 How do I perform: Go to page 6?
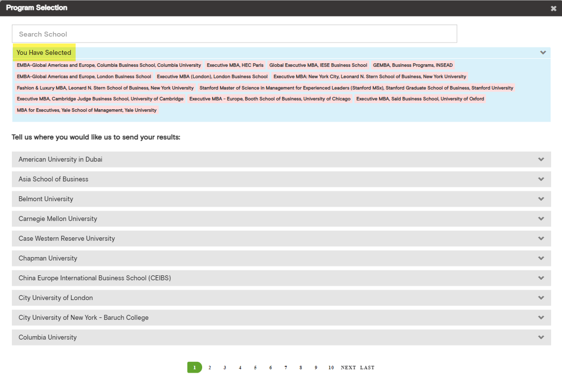click(x=270, y=368)
